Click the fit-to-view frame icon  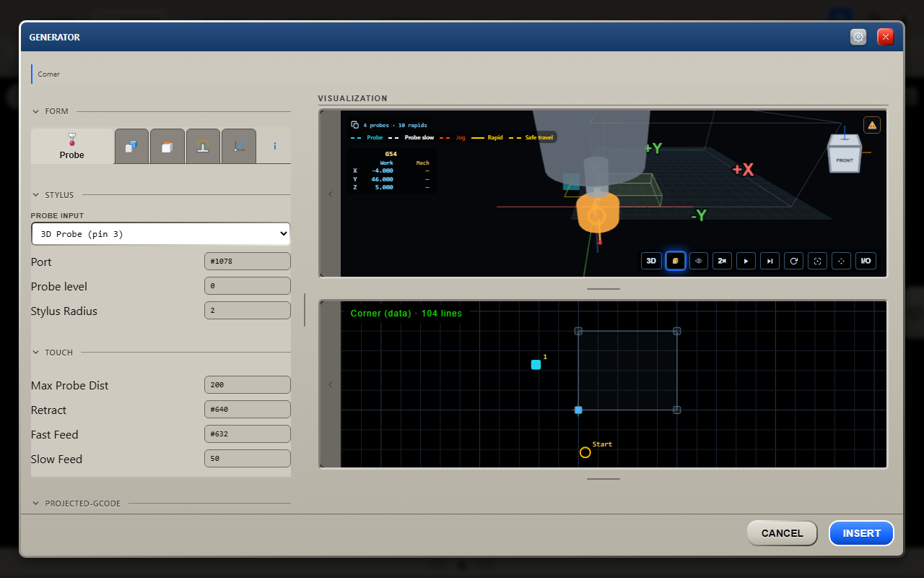818,261
